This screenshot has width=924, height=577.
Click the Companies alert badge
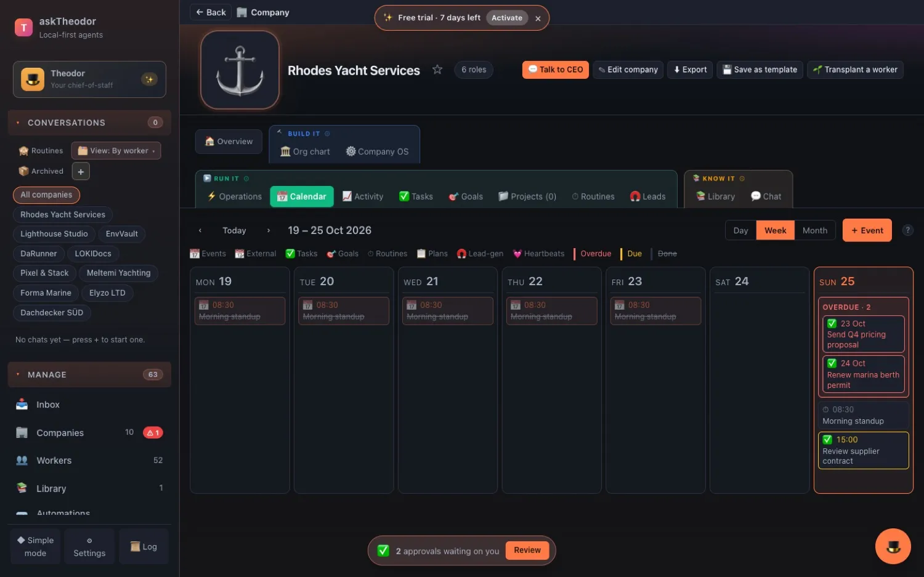[x=153, y=433]
